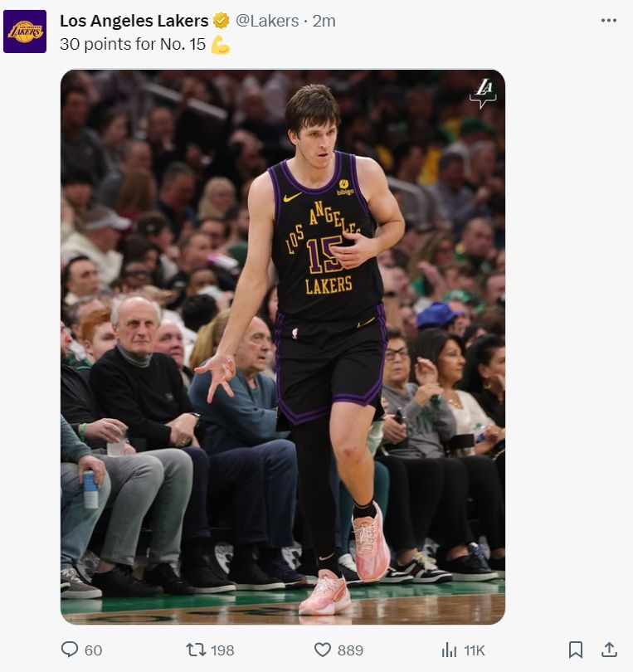
Task: Click the reply count 60
Action: point(94,650)
